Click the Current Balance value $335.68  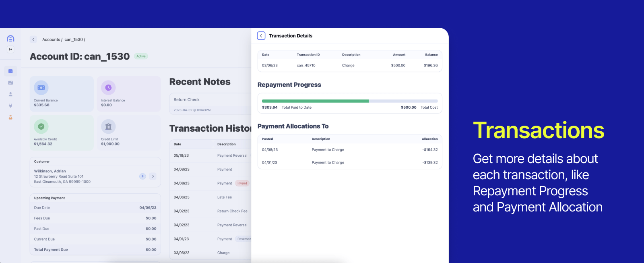pyautogui.click(x=41, y=105)
